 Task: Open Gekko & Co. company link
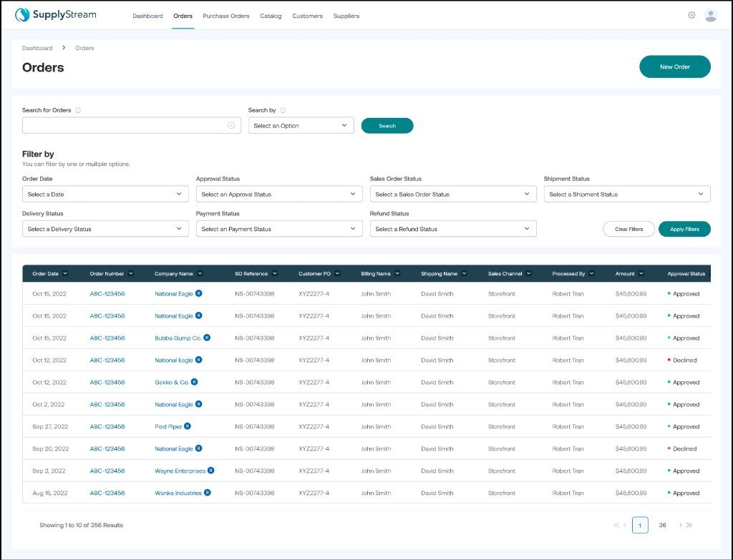172,382
